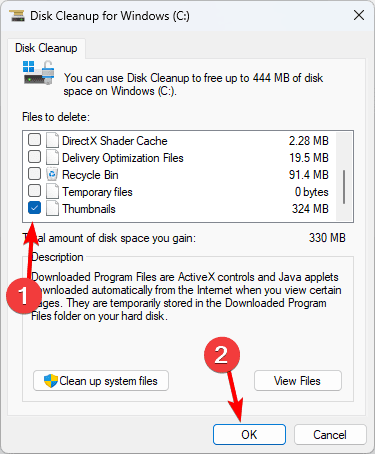Tick the Recycle Bin checkbox
Viewport: 375px width, 454px height.
click(35, 174)
